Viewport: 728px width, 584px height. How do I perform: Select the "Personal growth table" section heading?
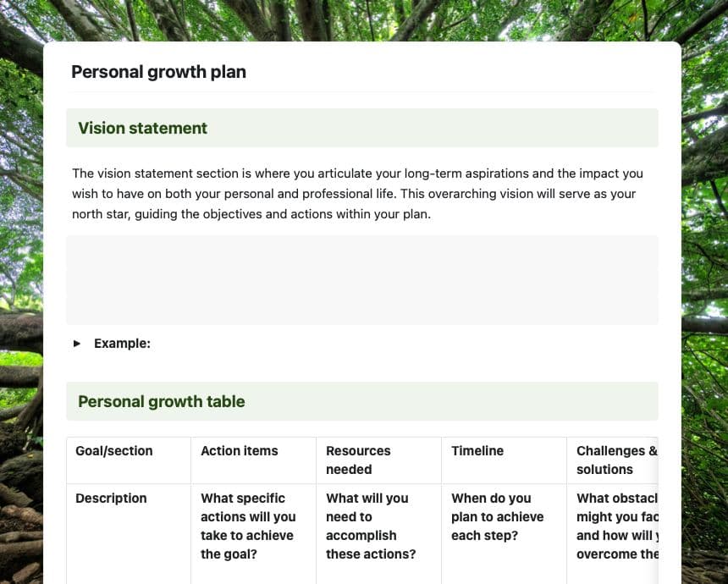tap(161, 402)
